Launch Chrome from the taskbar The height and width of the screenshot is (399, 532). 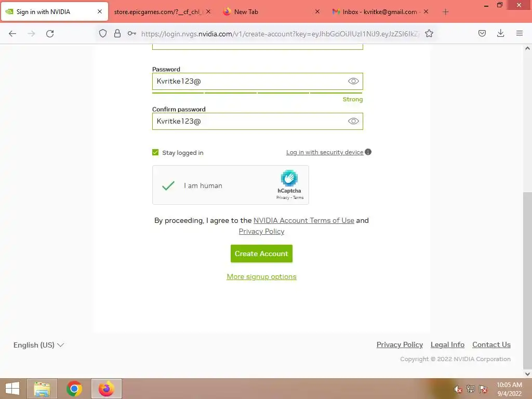click(74, 389)
